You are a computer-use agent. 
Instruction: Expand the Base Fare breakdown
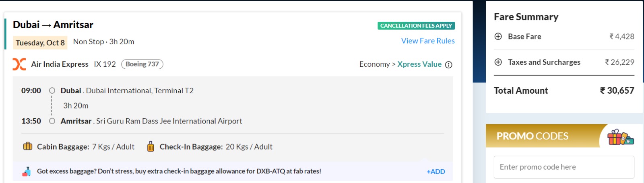[498, 37]
